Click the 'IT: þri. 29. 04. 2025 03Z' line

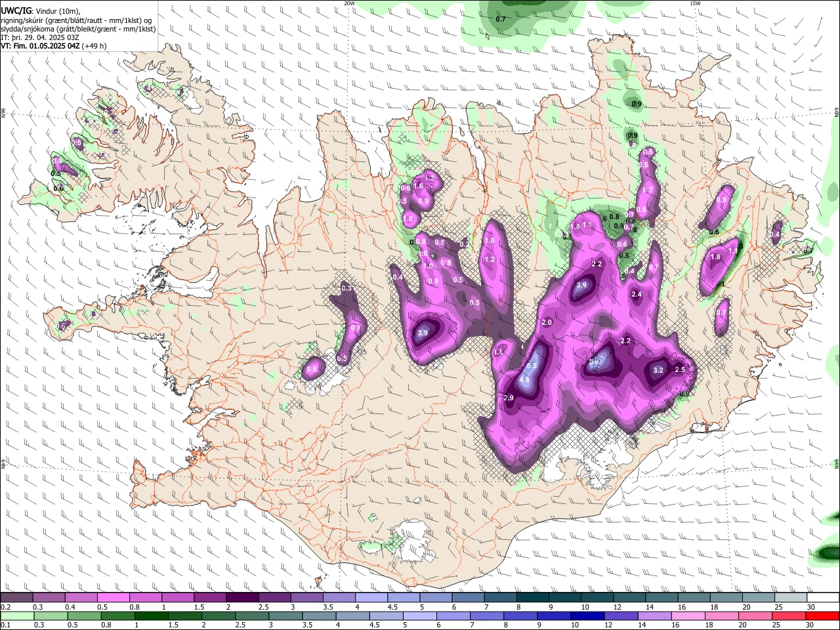(40, 37)
